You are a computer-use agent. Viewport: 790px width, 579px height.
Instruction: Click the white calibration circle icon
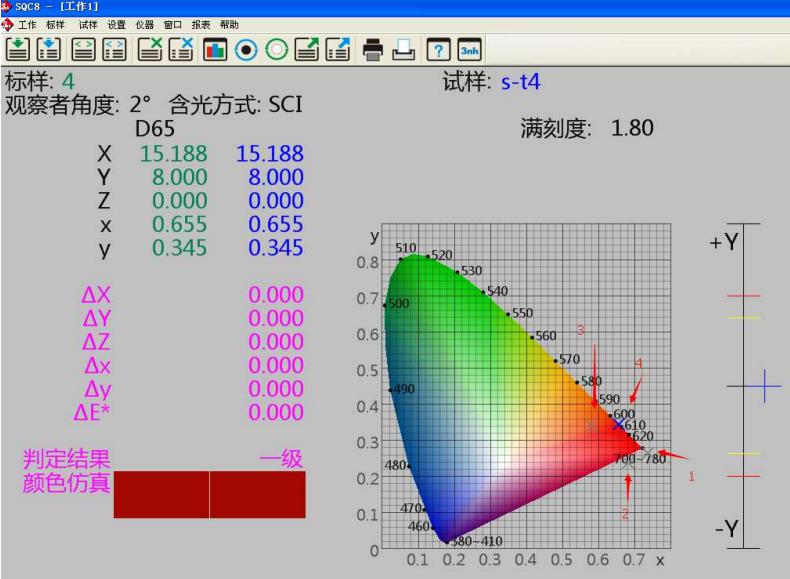pos(276,49)
